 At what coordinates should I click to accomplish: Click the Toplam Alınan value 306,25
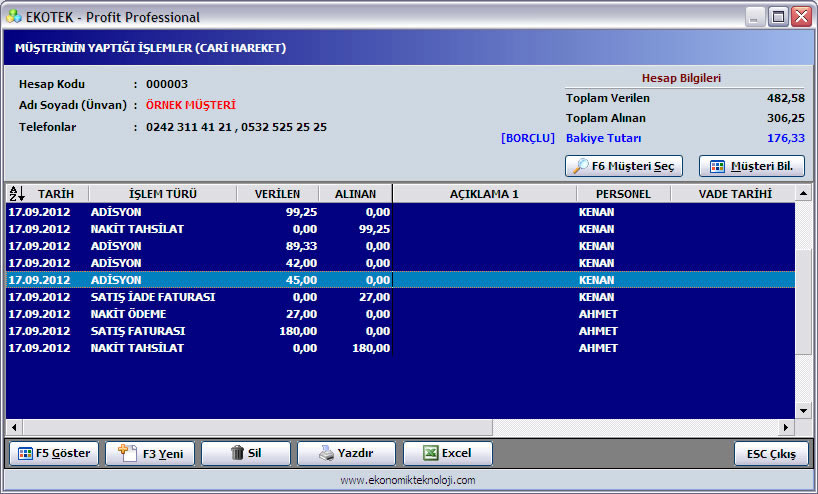786,118
